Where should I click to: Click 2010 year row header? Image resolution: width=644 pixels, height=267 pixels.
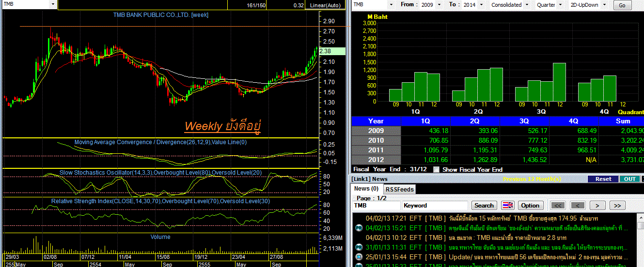pyautogui.click(x=376, y=140)
